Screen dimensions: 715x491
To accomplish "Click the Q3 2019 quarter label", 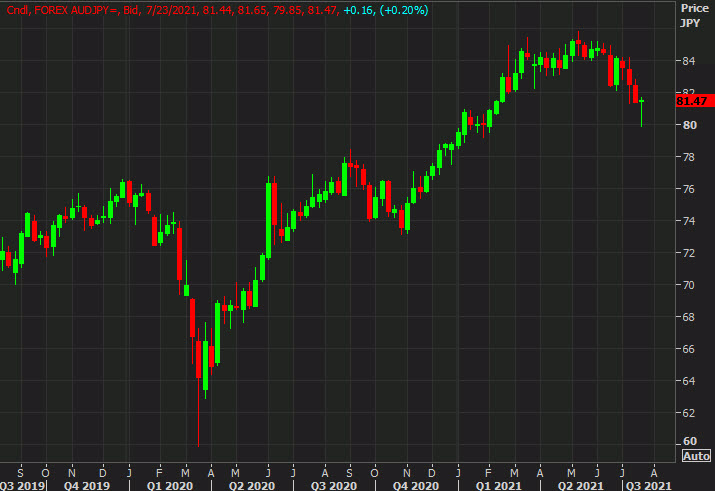I will [23, 484].
